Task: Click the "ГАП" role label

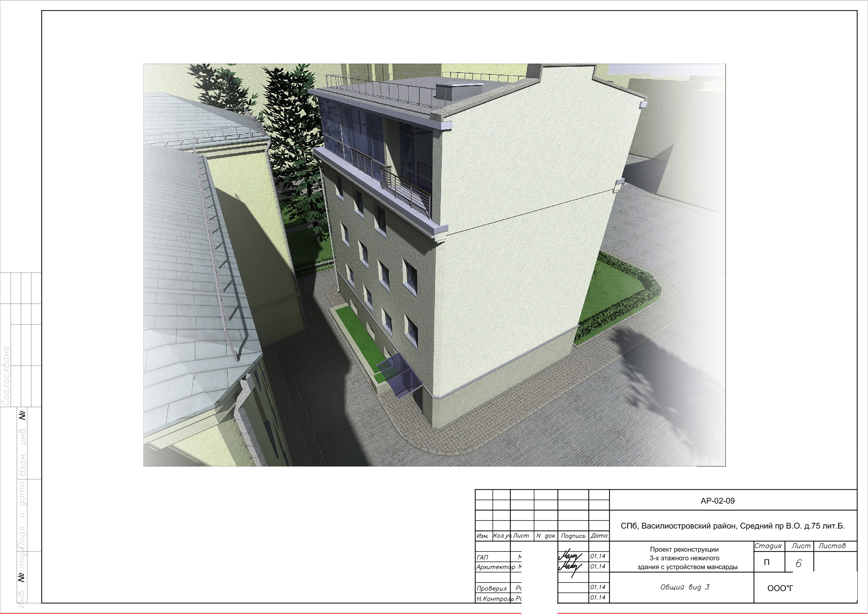Action: tap(482, 557)
